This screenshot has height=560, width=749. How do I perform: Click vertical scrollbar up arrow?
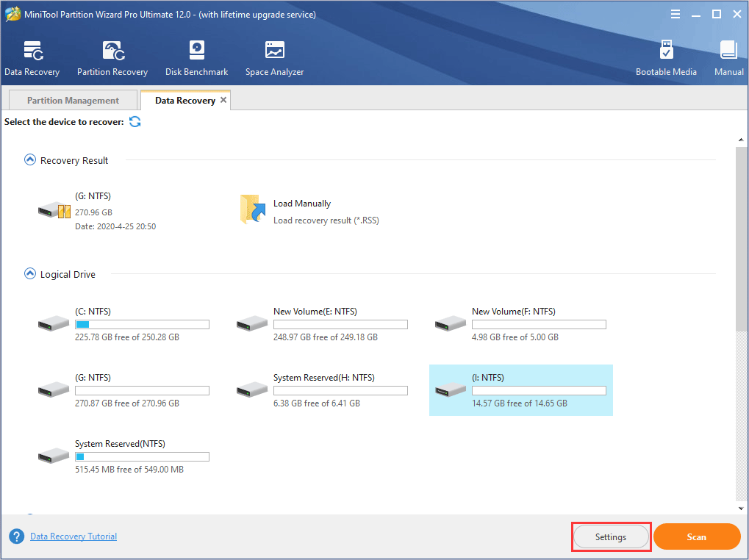[x=741, y=140]
